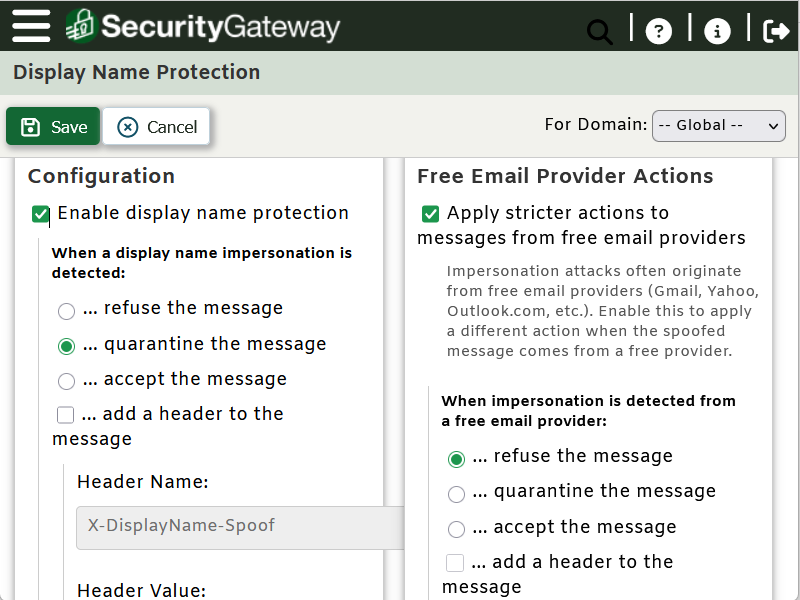Open the hamburger navigation menu
Viewport: 800px width, 600px height.
(x=30, y=26)
